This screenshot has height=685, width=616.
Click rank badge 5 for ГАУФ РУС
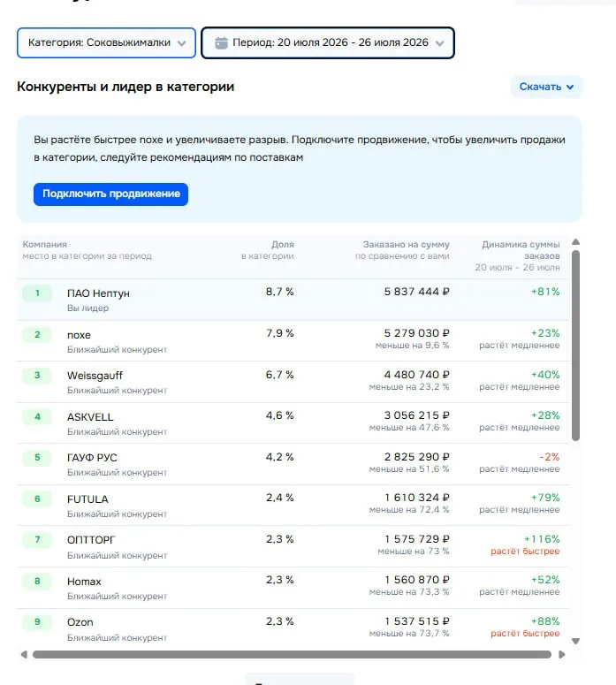(x=37, y=457)
